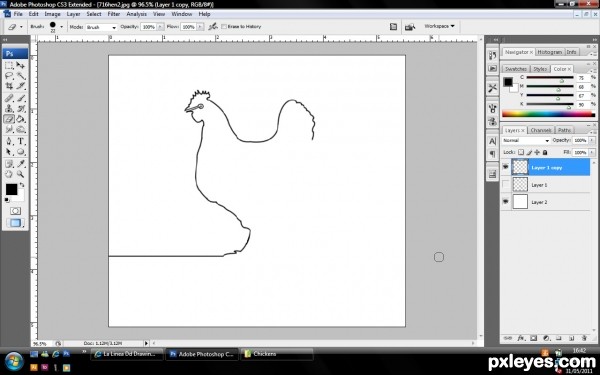The height and width of the screenshot is (375, 600).
Task: Open the Image menu
Action: click(52, 14)
